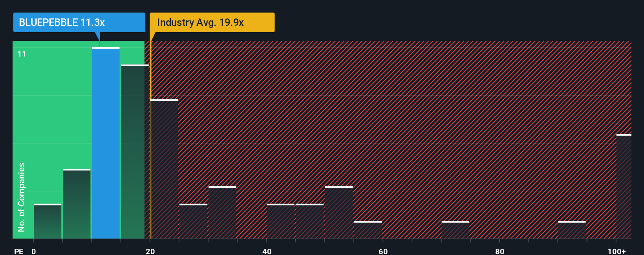Select the blue highlighted BLUEPEBBLE bar
Image resolution: width=644 pixels, height=255 pixels.
click(106, 143)
